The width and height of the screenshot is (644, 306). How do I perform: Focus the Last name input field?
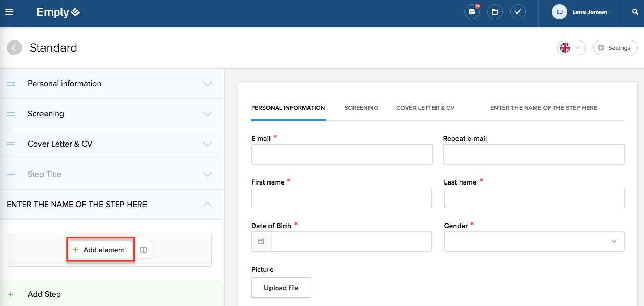point(534,198)
